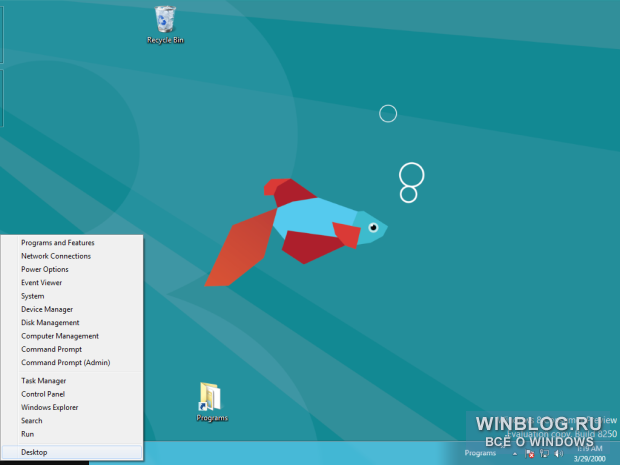Choose Search in the menu
This screenshot has width=620, height=465.
72,421
